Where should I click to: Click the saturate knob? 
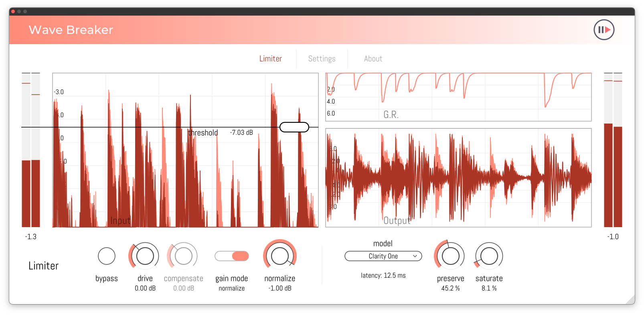tap(489, 256)
